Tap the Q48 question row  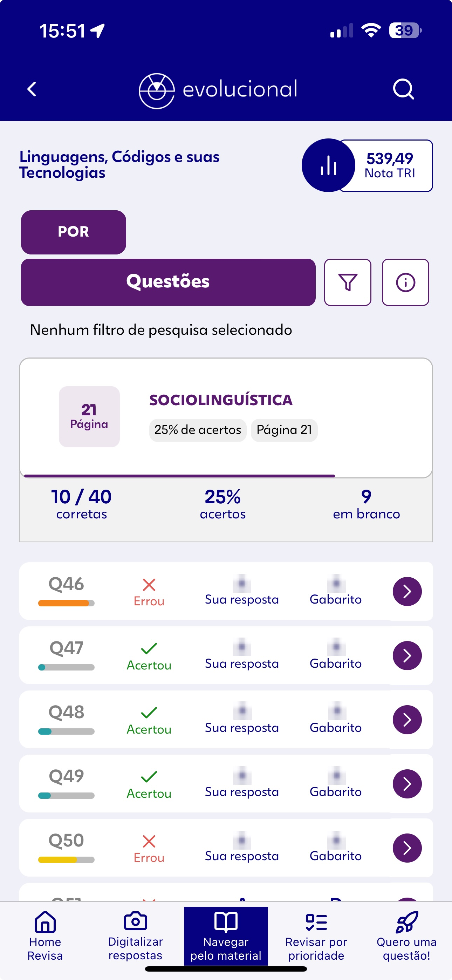226,720
